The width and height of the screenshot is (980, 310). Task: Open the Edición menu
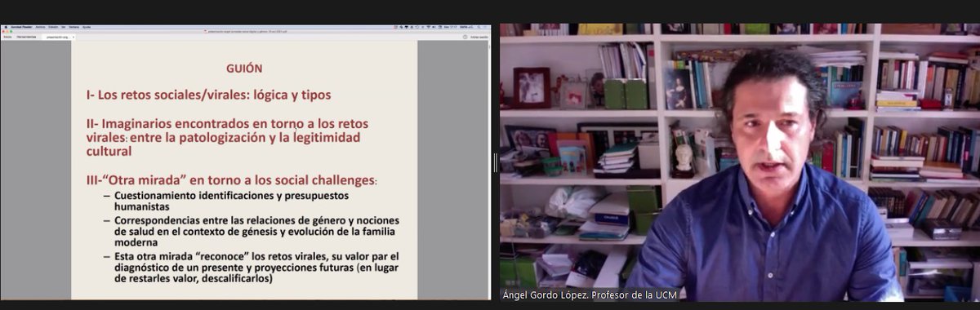53,27
